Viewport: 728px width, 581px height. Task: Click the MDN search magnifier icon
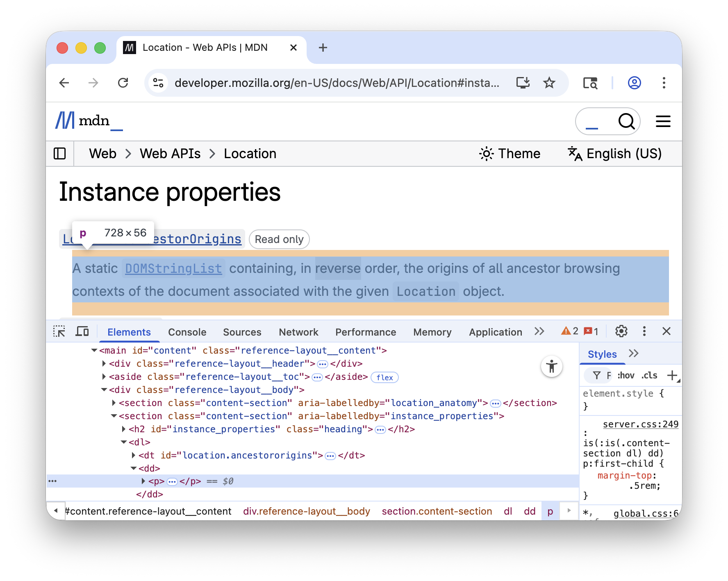(x=626, y=121)
